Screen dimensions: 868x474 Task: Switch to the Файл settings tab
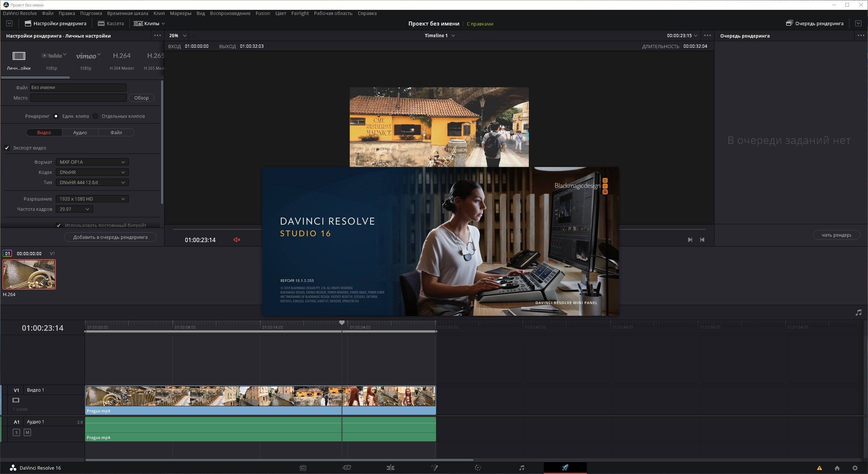tap(116, 132)
